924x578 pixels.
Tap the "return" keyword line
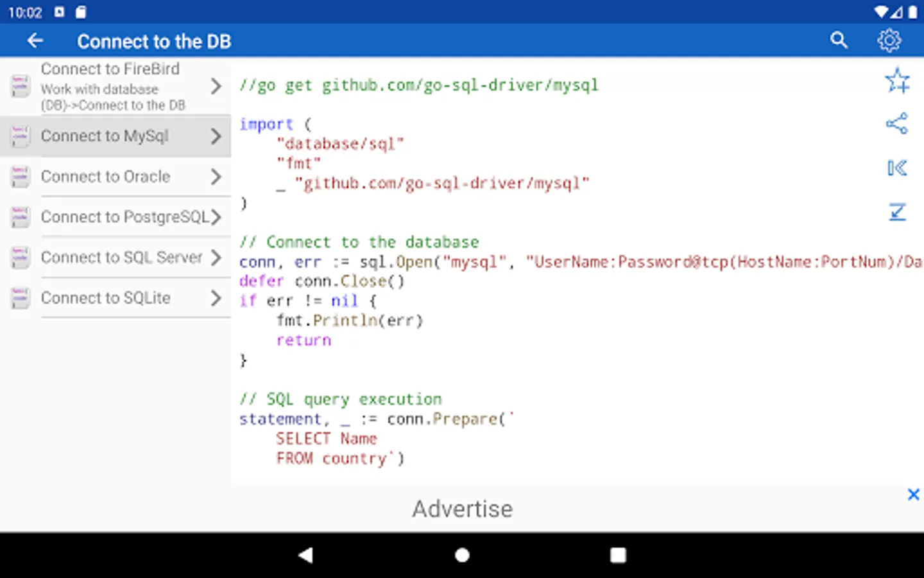(x=304, y=340)
